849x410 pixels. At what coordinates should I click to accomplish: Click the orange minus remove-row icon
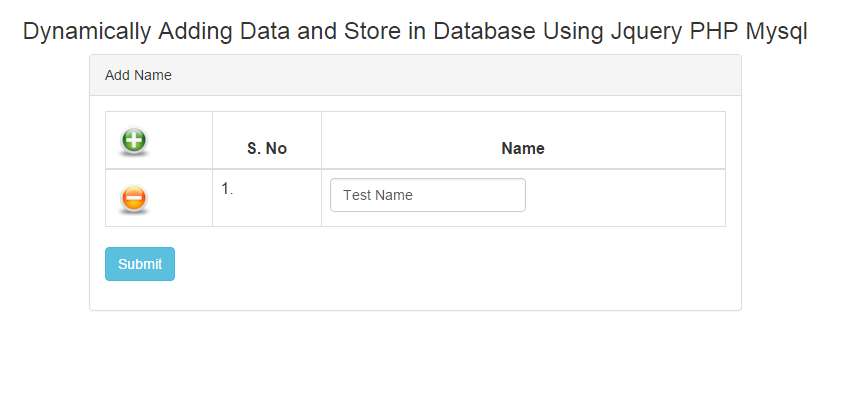[x=134, y=198]
